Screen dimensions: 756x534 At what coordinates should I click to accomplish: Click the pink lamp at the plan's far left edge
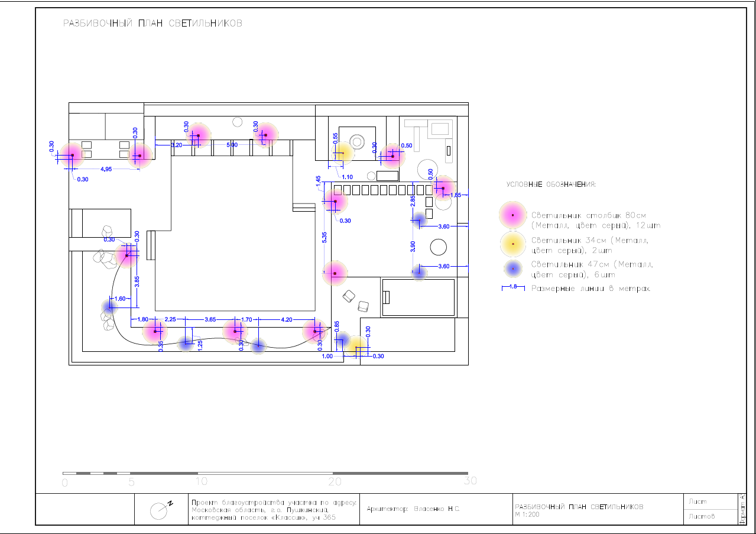coord(72,156)
